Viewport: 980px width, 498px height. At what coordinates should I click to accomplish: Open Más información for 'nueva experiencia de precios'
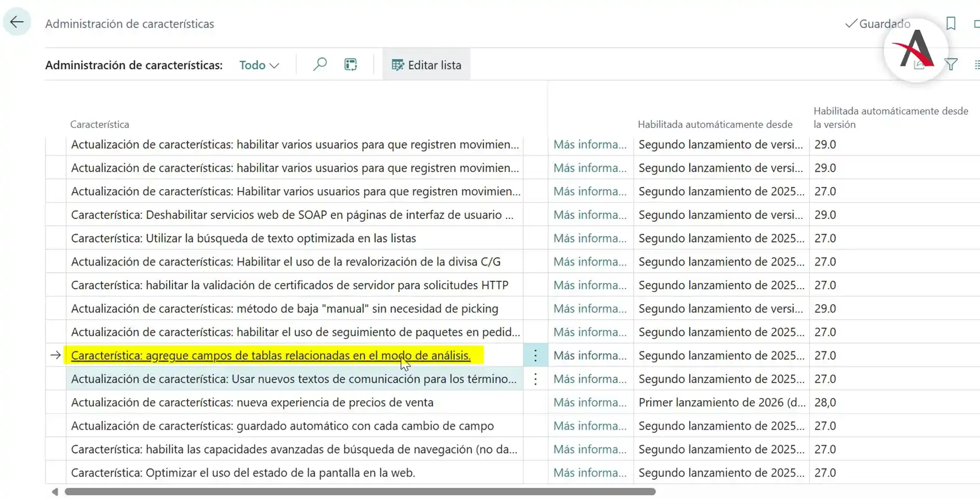[590, 403]
